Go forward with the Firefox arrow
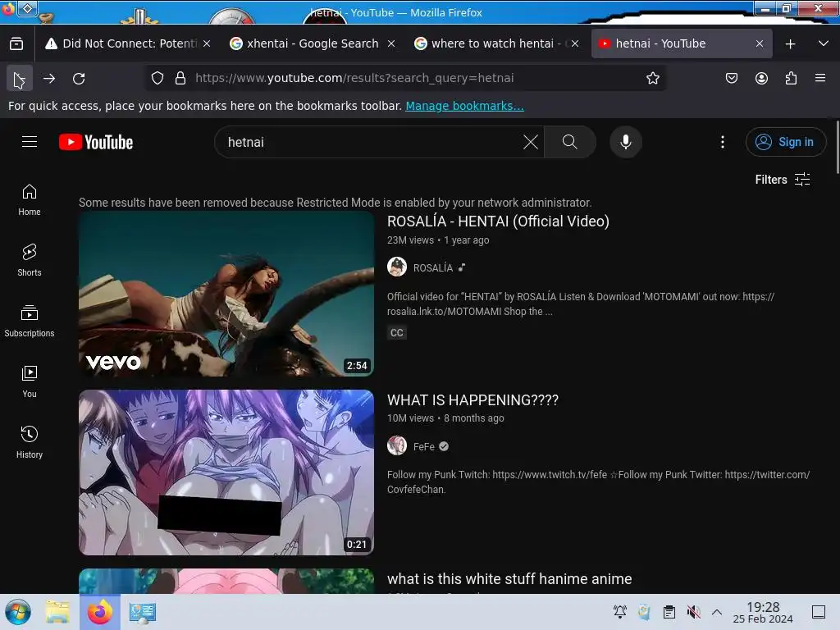This screenshot has height=630, width=840. pos(49,79)
